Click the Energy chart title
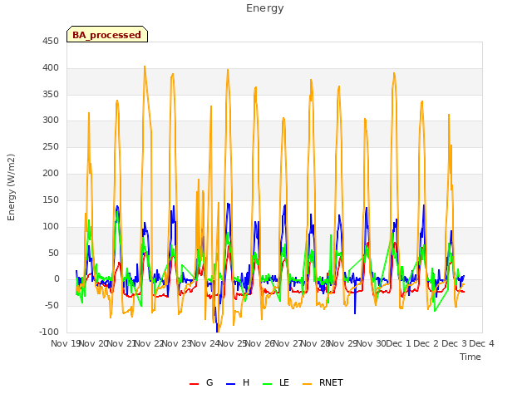Viewport: 532px width, 399px height. (x=265, y=8)
